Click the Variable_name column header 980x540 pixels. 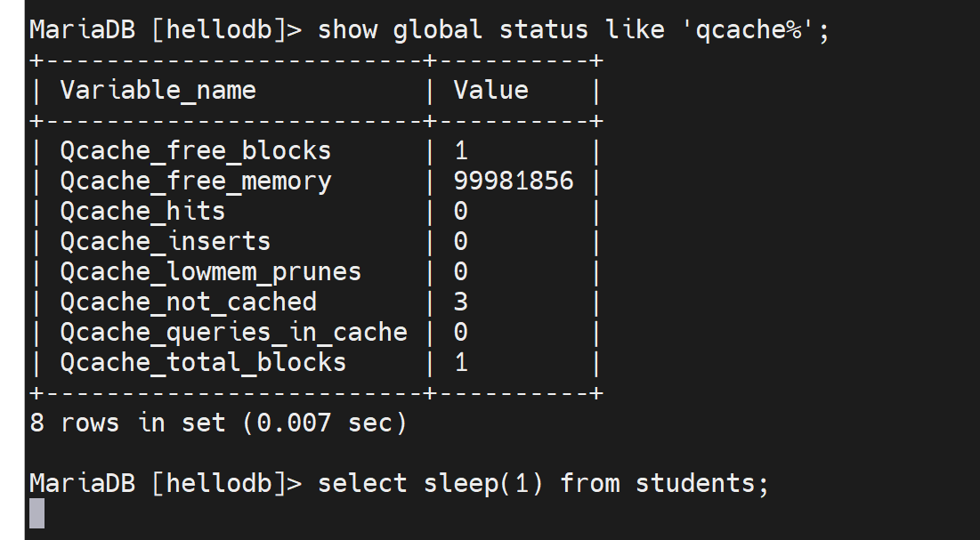[x=158, y=90]
